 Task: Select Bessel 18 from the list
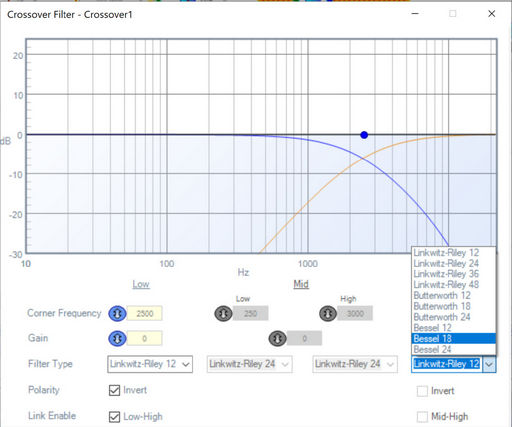click(x=454, y=339)
